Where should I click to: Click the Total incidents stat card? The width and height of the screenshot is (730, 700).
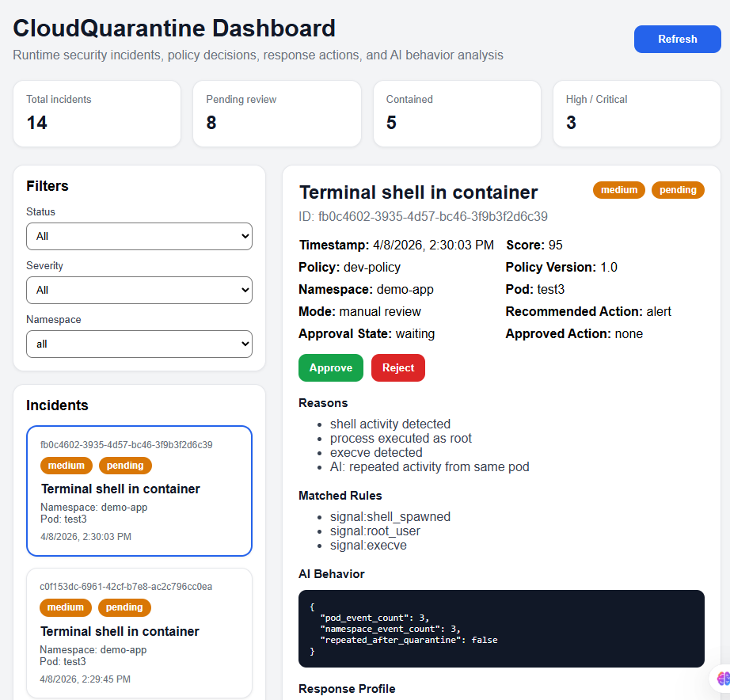pyautogui.click(x=97, y=113)
